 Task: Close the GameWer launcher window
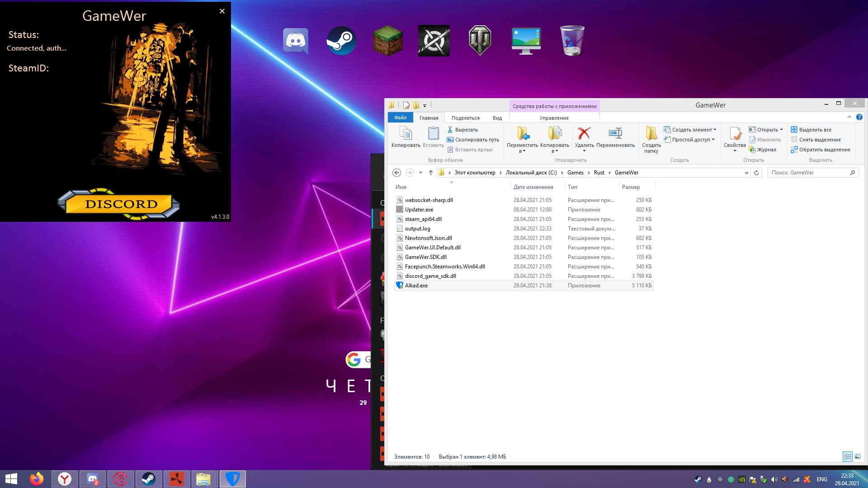click(x=222, y=11)
